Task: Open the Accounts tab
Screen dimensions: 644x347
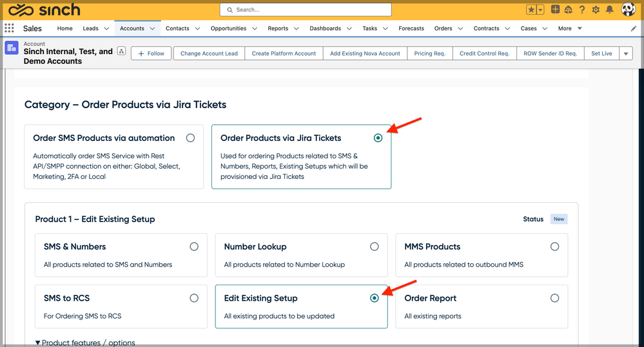Action: tap(132, 28)
